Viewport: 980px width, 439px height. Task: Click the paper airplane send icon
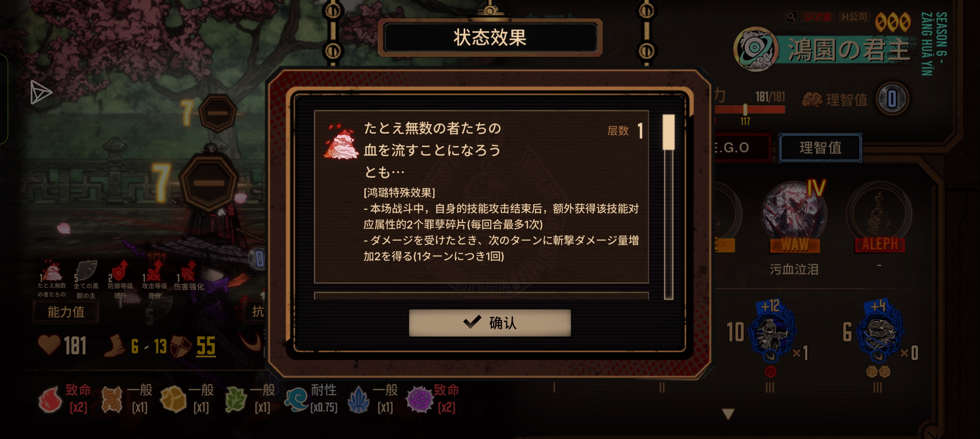41,92
